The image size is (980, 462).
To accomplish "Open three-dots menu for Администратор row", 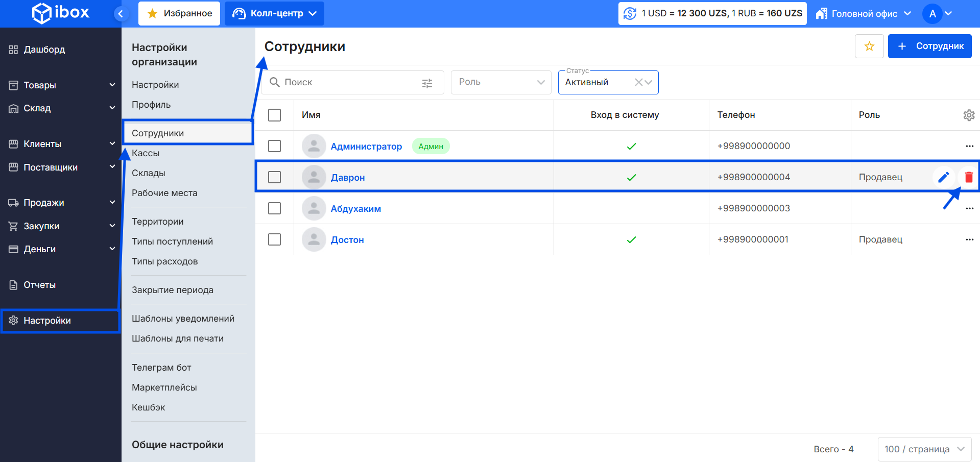I will 969,147.
